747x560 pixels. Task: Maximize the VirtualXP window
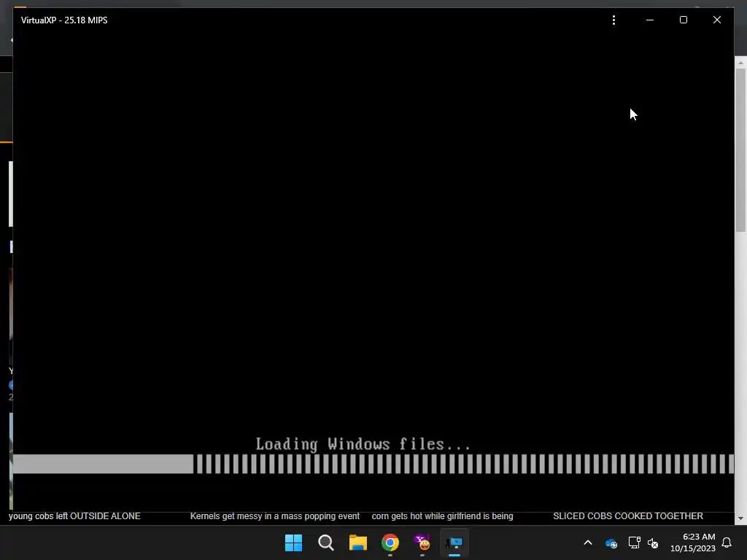point(683,20)
